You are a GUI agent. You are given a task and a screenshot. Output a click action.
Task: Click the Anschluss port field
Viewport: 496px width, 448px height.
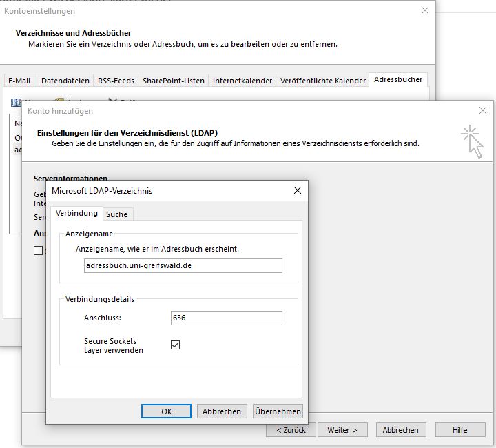[226, 318]
